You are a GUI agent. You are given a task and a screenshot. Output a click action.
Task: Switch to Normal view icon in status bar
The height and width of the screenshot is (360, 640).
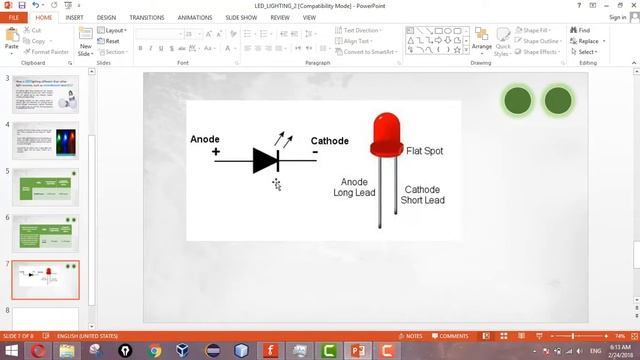pyautogui.click(x=486, y=336)
